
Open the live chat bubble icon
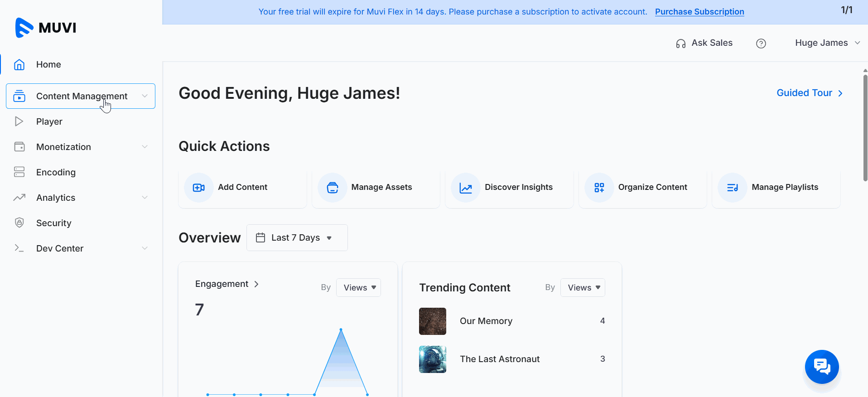point(821,367)
